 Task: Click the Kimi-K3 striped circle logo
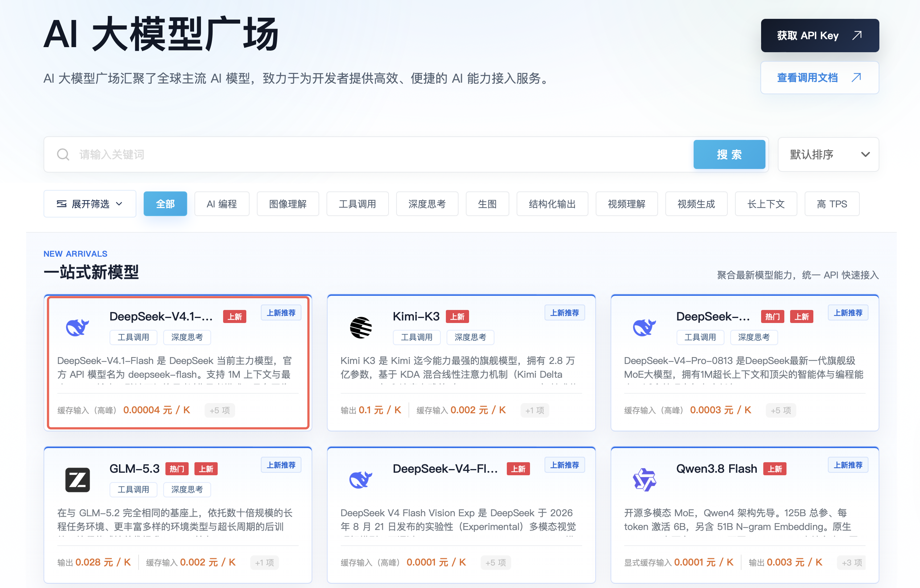tap(361, 328)
